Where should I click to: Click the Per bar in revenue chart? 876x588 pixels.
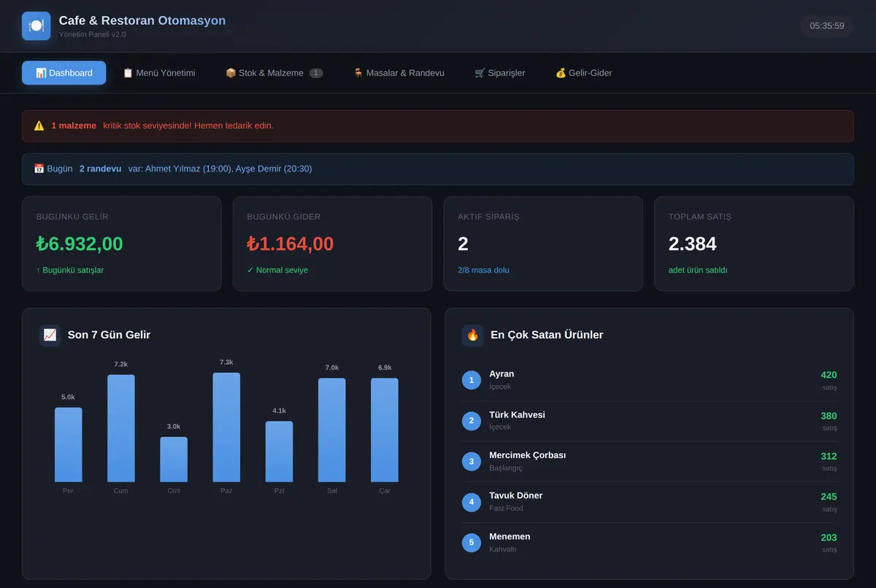click(x=69, y=445)
